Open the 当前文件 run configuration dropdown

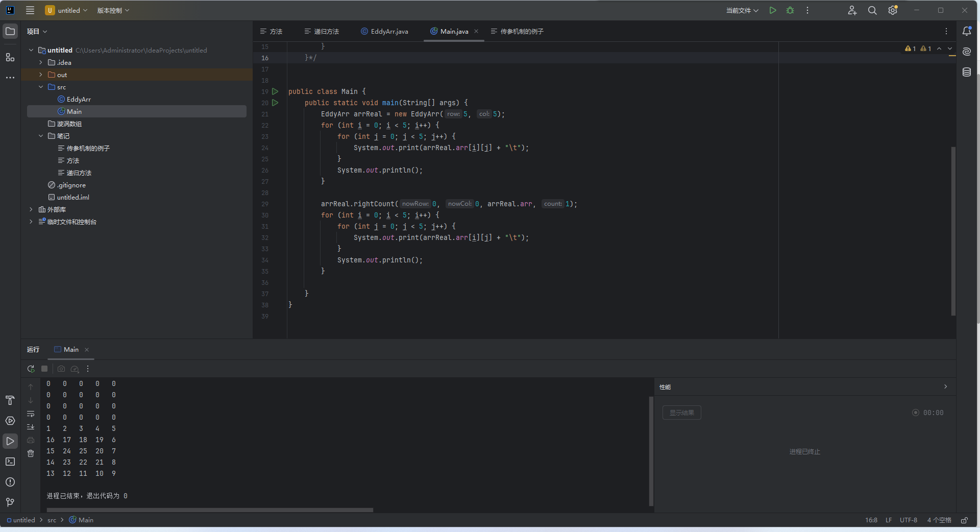coord(742,10)
